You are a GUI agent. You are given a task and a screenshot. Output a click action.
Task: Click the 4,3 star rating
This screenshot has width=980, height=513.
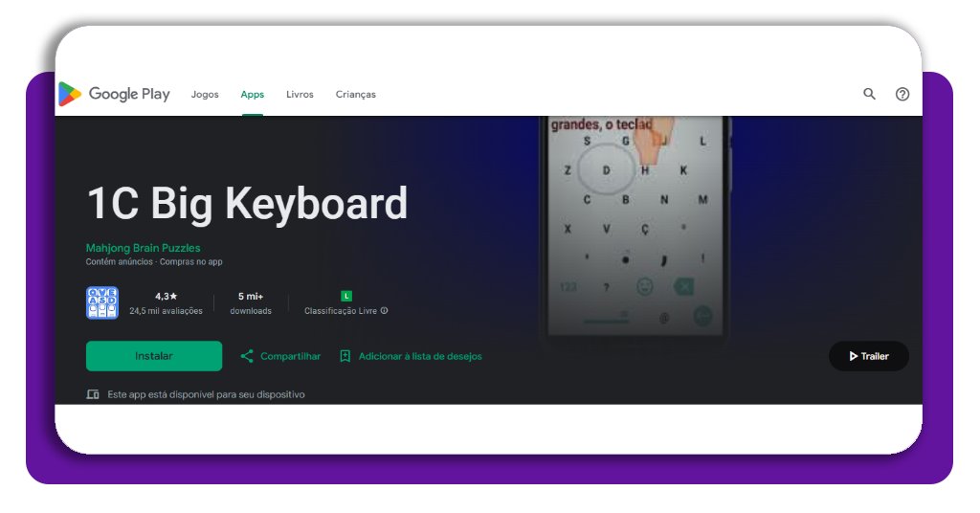(167, 296)
